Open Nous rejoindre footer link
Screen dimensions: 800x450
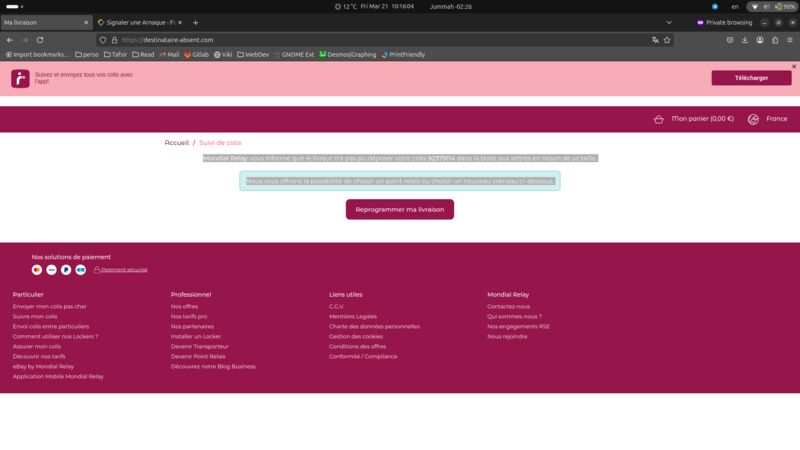(507, 337)
